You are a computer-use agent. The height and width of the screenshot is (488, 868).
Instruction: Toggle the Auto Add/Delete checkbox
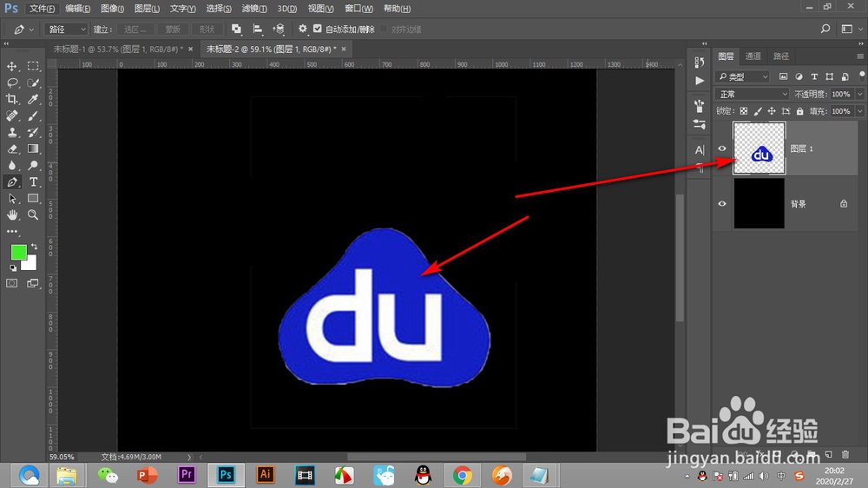(318, 29)
